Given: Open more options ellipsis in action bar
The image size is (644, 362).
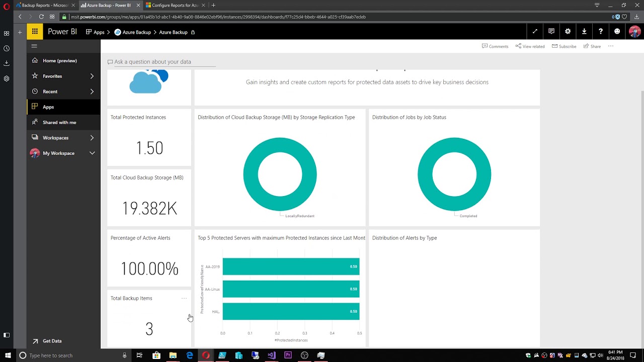Looking at the screenshot, I should tap(611, 46).
